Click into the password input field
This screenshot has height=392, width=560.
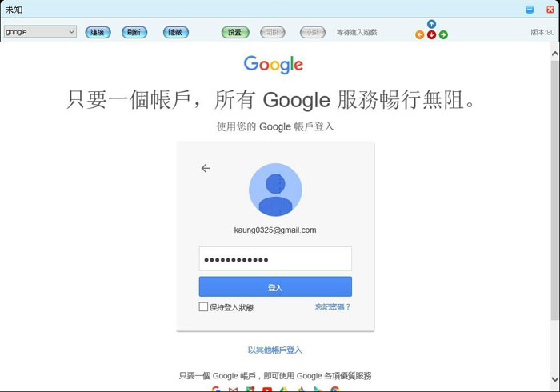coord(275,259)
